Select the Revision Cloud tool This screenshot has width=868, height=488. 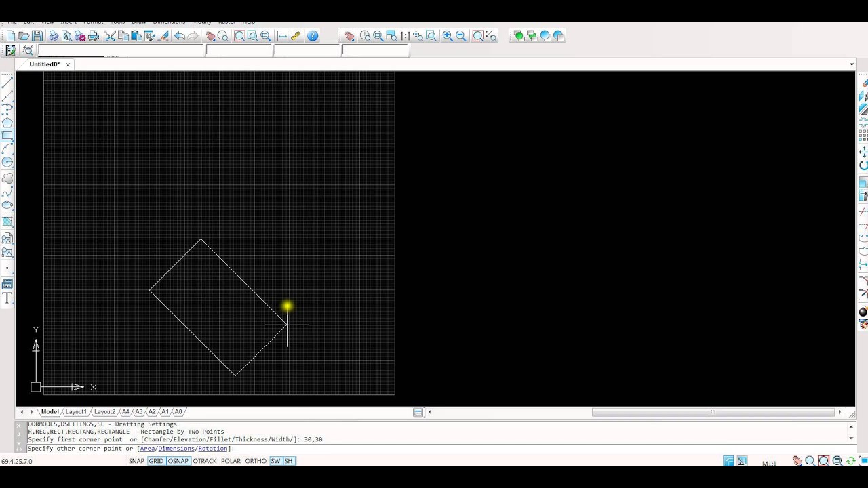point(7,179)
